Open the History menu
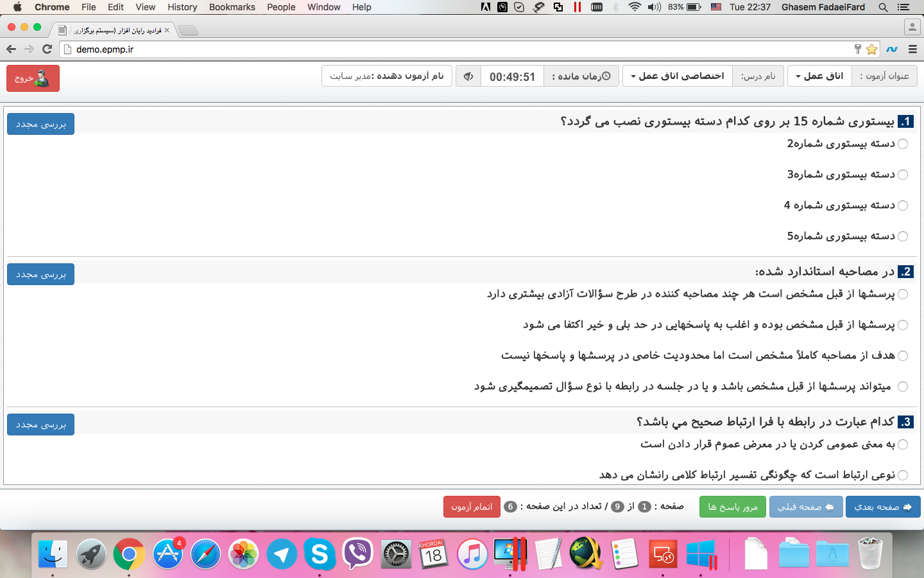Viewport: 924px width, 578px height. coord(182,7)
